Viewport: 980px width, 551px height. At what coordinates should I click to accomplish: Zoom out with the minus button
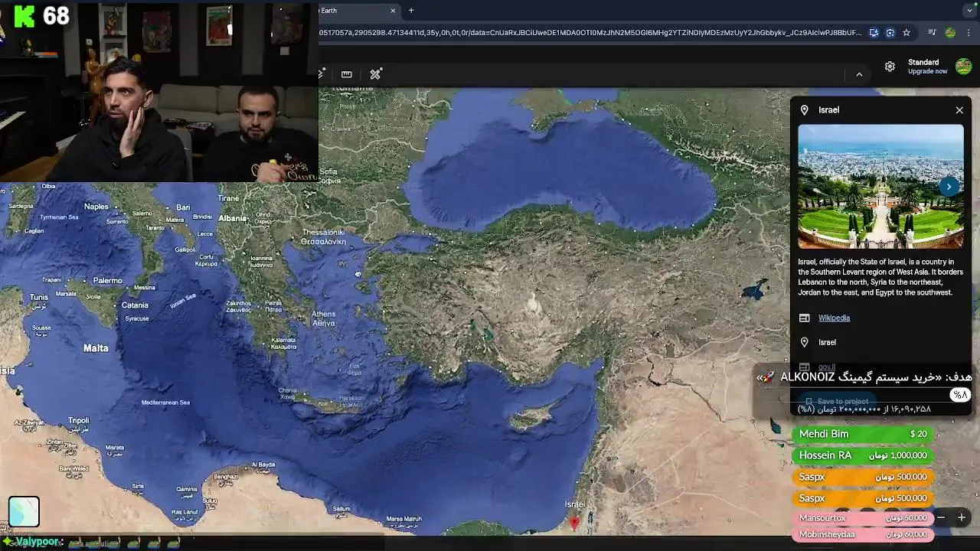(x=941, y=517)
